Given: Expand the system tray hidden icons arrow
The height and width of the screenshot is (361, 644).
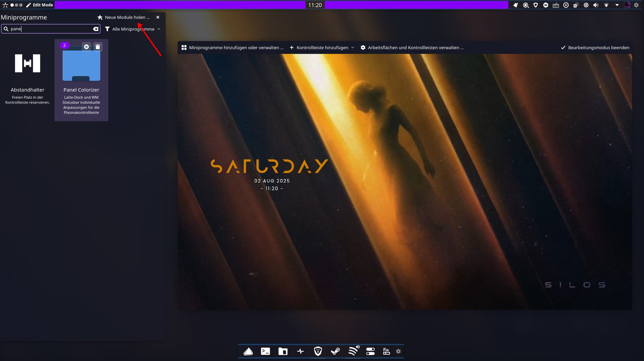Looking at the screenshot, I should [617, 5].
